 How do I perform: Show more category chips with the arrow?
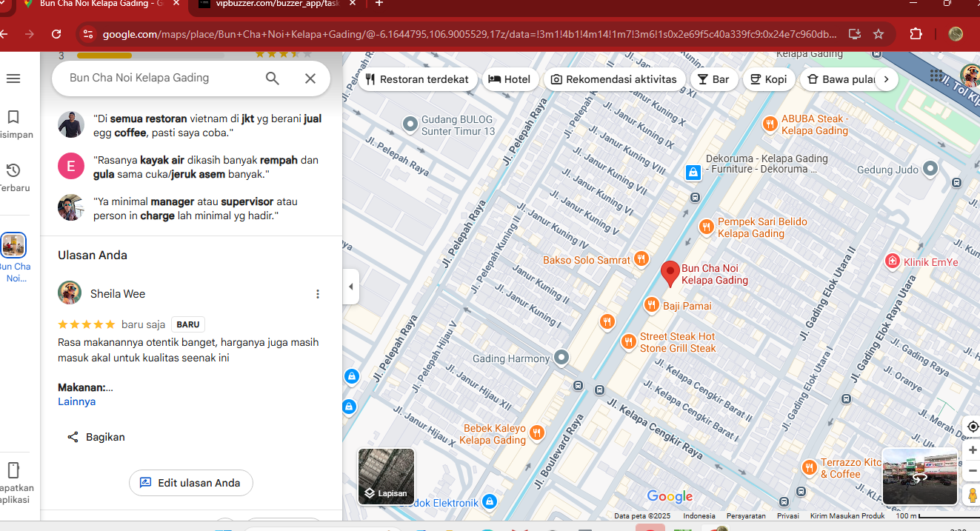point(886,79)
